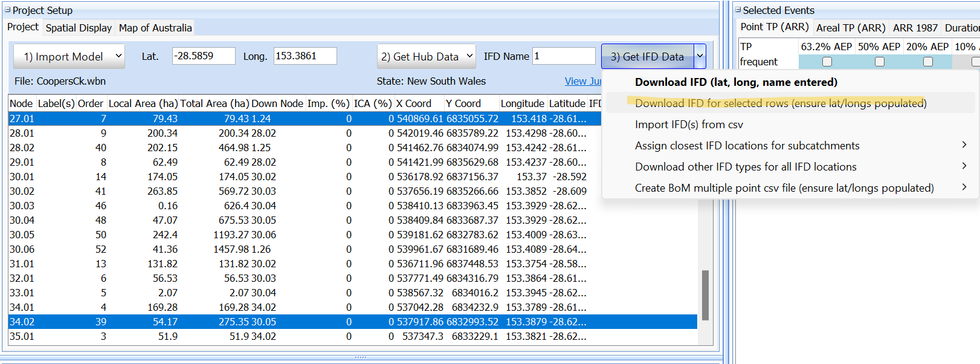Select Import IFD(s) from csv
The width and height of the screenshot is (980, 364).
pyautogui.click(x=689, y=125)
